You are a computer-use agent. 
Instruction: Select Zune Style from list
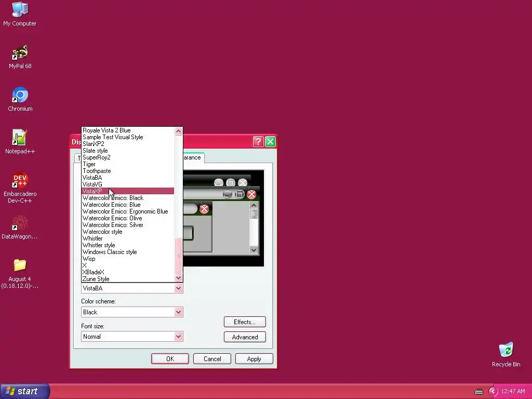[x=128, y=279]
